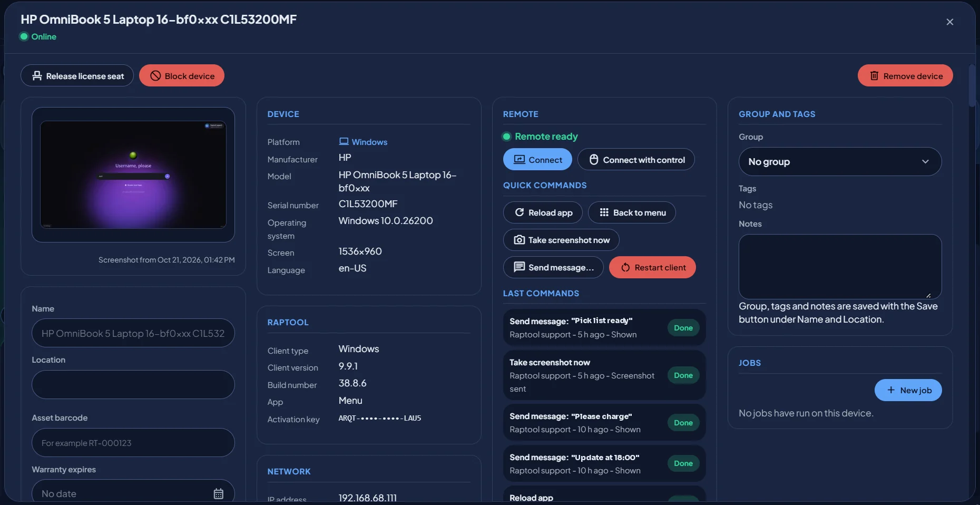The image size is (980, 505).
Task: Click into the Notes text area
Action: (840, 267)
